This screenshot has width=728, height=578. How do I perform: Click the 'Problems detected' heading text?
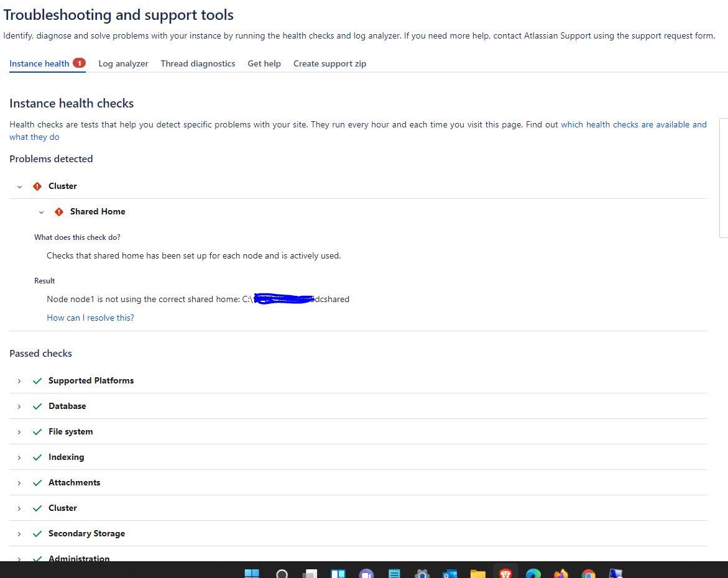click(51, 158)
